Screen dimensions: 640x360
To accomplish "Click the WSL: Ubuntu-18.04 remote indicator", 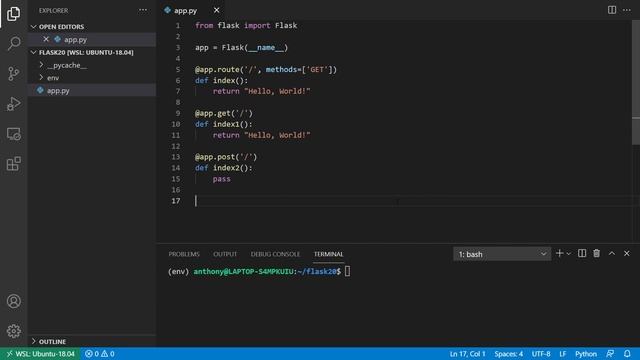I will (x=40, y=353).
